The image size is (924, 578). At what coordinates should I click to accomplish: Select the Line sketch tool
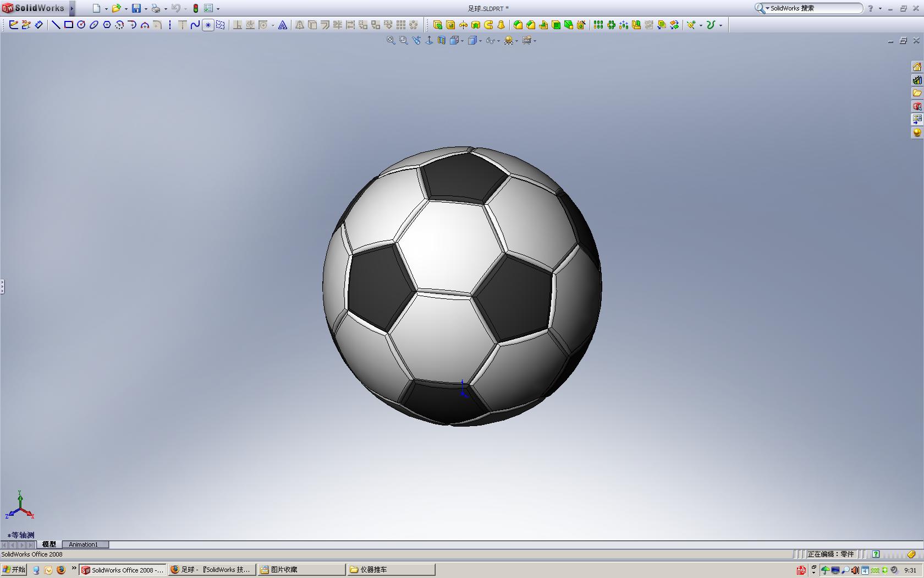[x=56, y=25]
